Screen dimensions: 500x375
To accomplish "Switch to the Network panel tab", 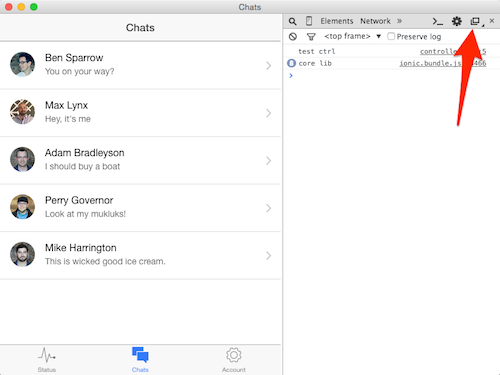I will (x=375, y=21).
